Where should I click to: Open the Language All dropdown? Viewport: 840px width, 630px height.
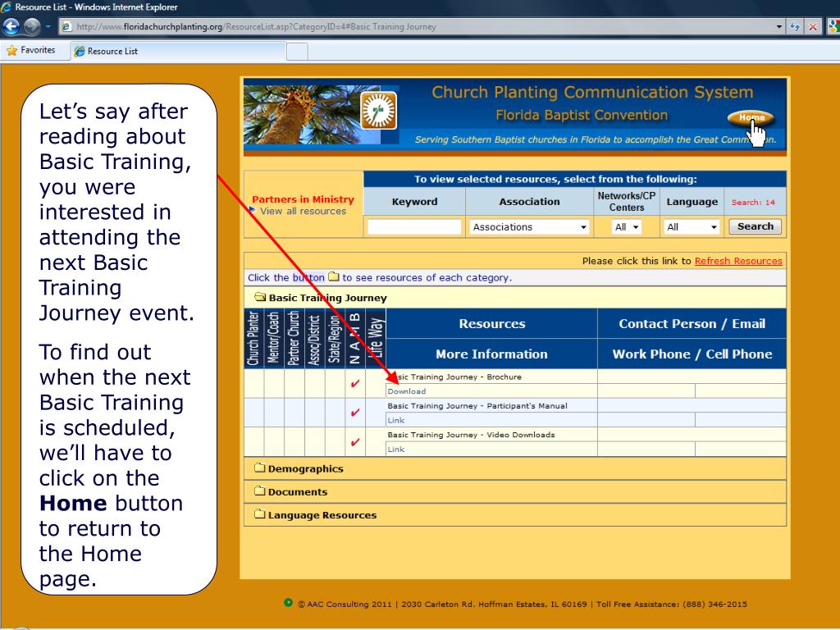coord(691,227)
